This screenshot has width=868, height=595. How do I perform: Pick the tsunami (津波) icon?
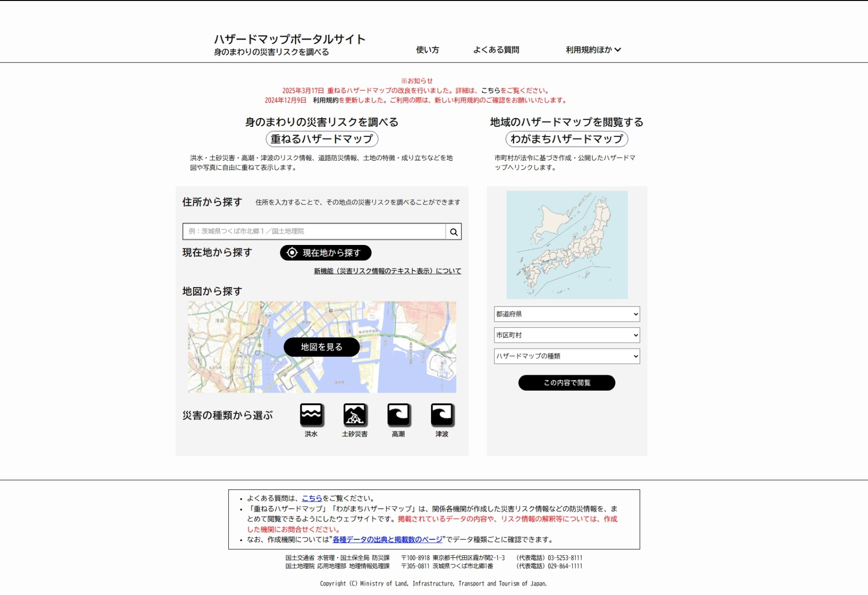click(x=442, y=415)
